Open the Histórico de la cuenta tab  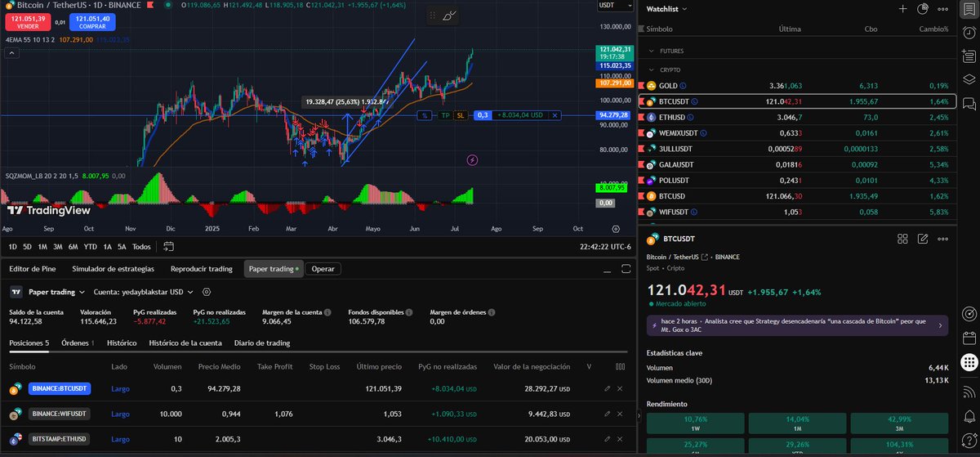(x=185, y=343)
